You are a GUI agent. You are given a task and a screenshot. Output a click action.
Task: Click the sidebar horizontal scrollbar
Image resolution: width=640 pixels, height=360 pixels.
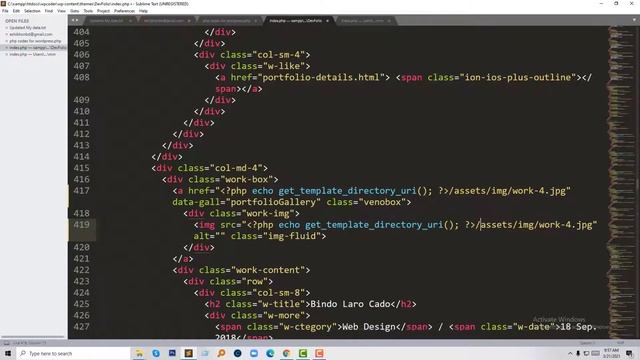pos(33,337)
